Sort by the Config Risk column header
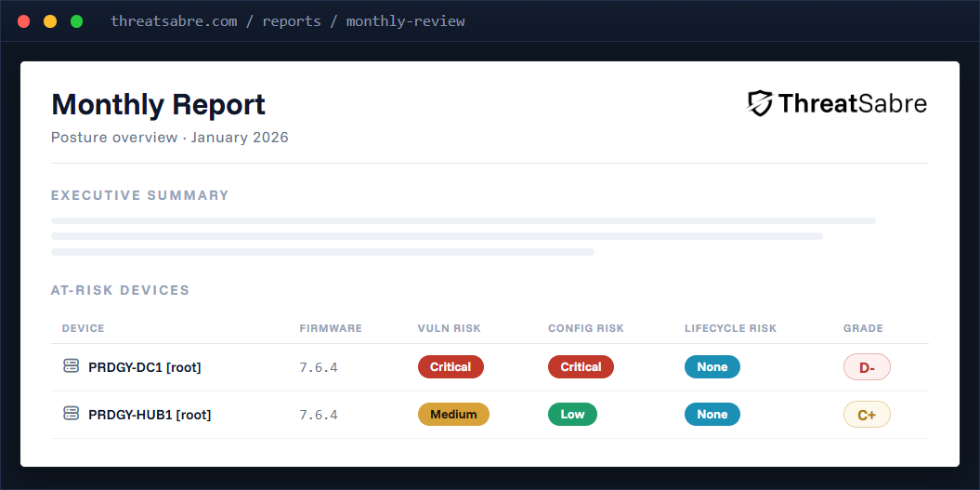The width and height of the screenshot is (980, 490). [586, 328]
